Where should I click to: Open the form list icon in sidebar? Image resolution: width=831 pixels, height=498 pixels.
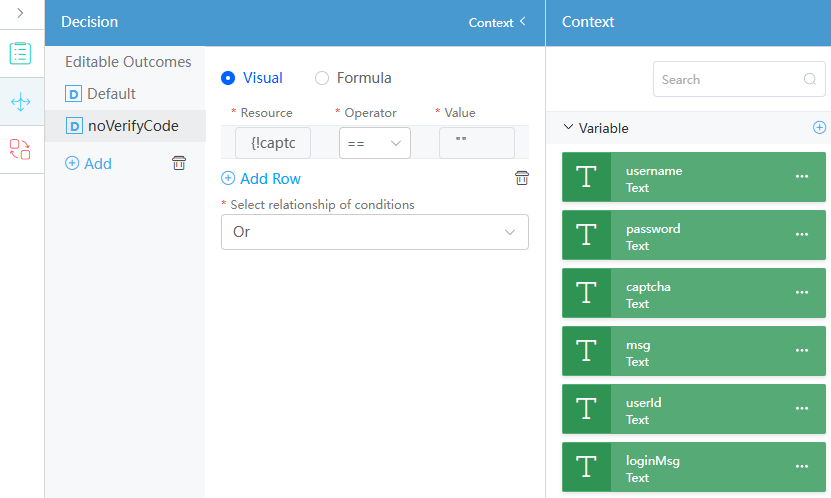coord(20,53)
